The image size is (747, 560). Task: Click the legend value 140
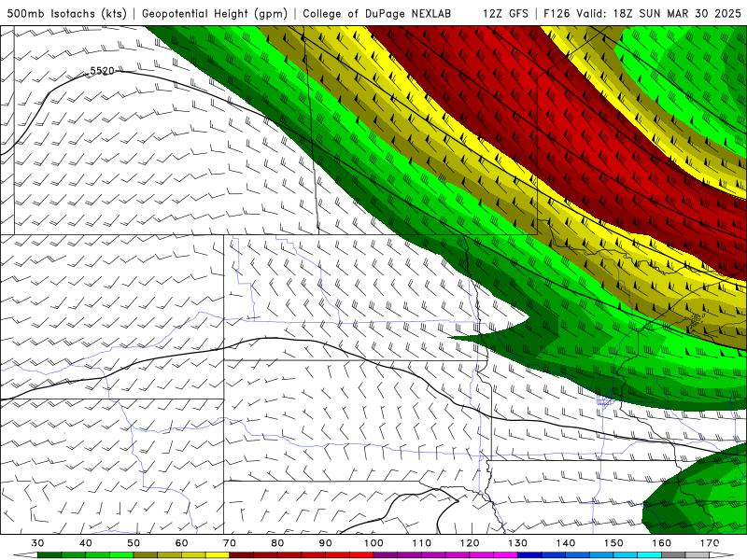click(x=566, y=543)
